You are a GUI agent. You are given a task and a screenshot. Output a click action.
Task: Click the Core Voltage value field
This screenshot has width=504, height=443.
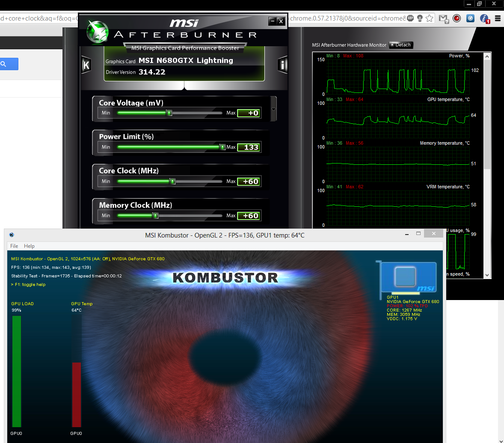click(249, 113)
